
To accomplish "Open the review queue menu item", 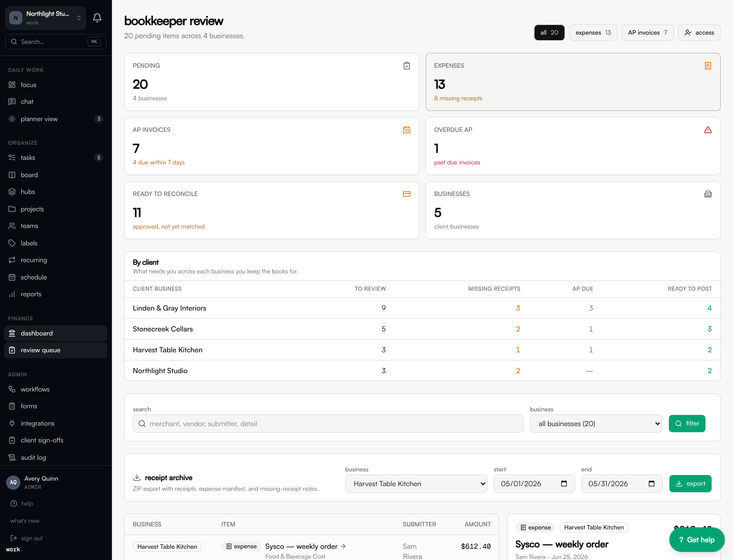I will pyautogui.click(x=56, y=350).
